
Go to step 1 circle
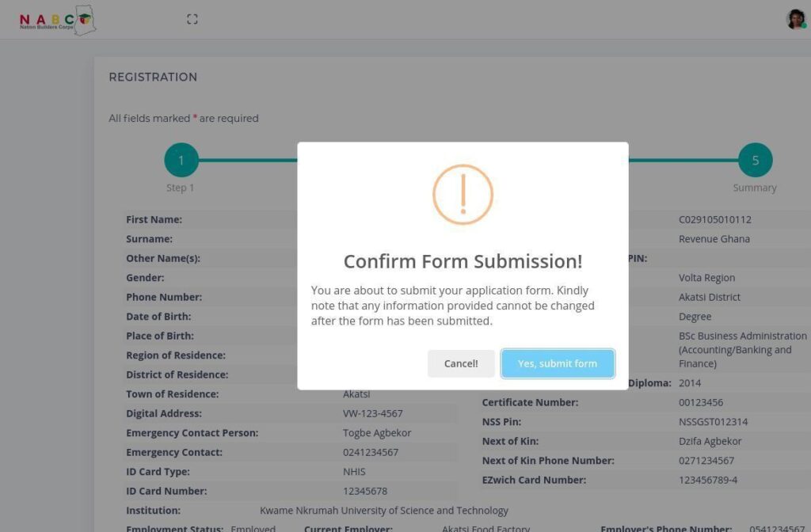(181, 161)
